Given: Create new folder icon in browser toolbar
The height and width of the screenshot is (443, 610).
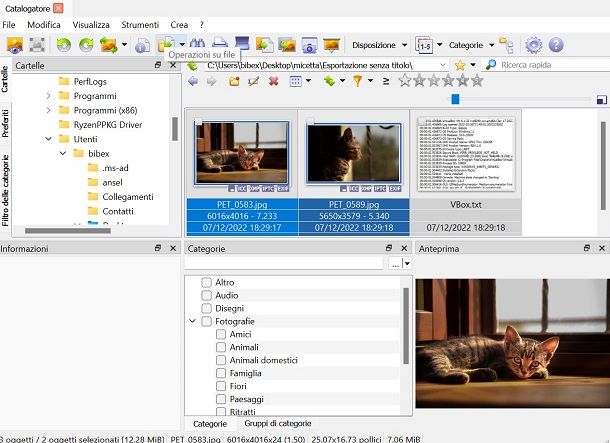Looking at the screenshot, I should (x=234, y=81).
